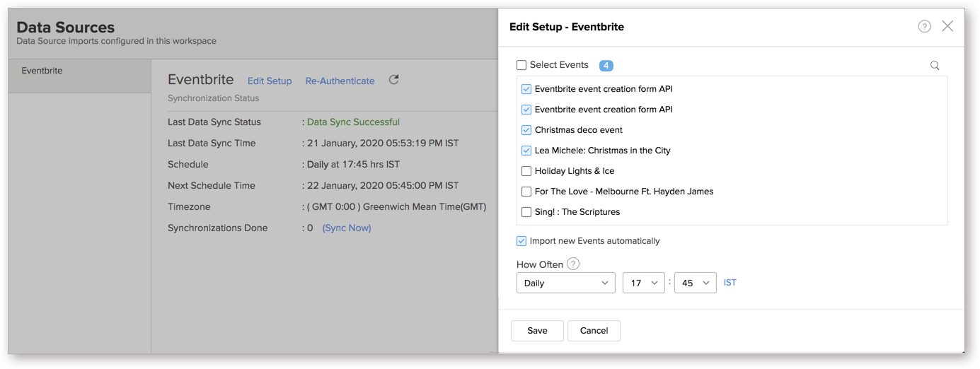Click the Save button

(537, 331)
